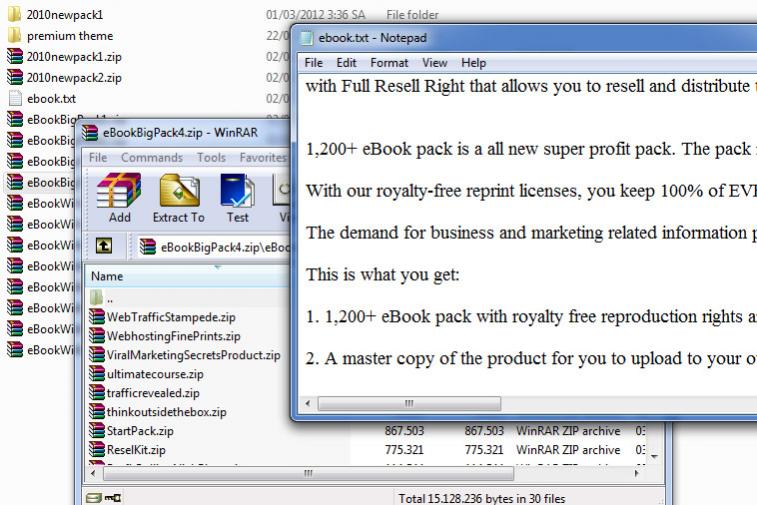The image size is (757, 505).
Task: Select the parent folder '..' entry
Action: [102, 298]
